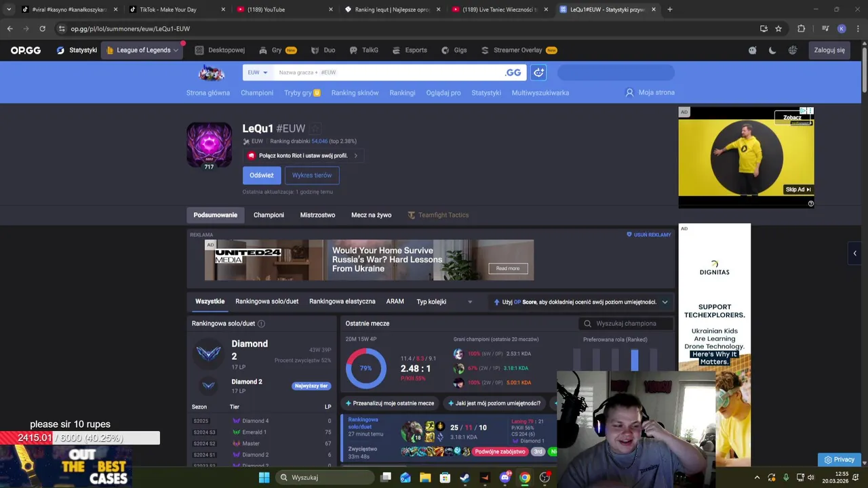Open the Esports page
This screenshot has height=488, width=868.
410,50
